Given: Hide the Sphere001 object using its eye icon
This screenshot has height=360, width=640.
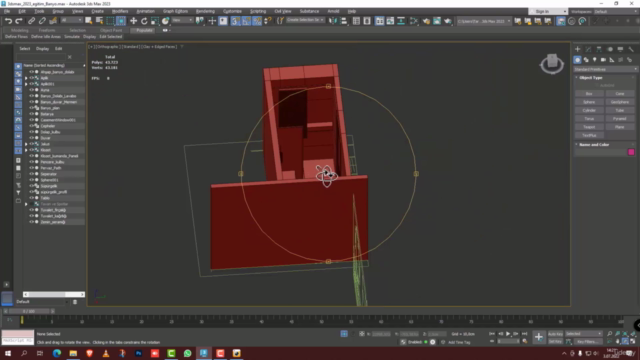Looking at the screenshot, I should click(x=31, y=180).
